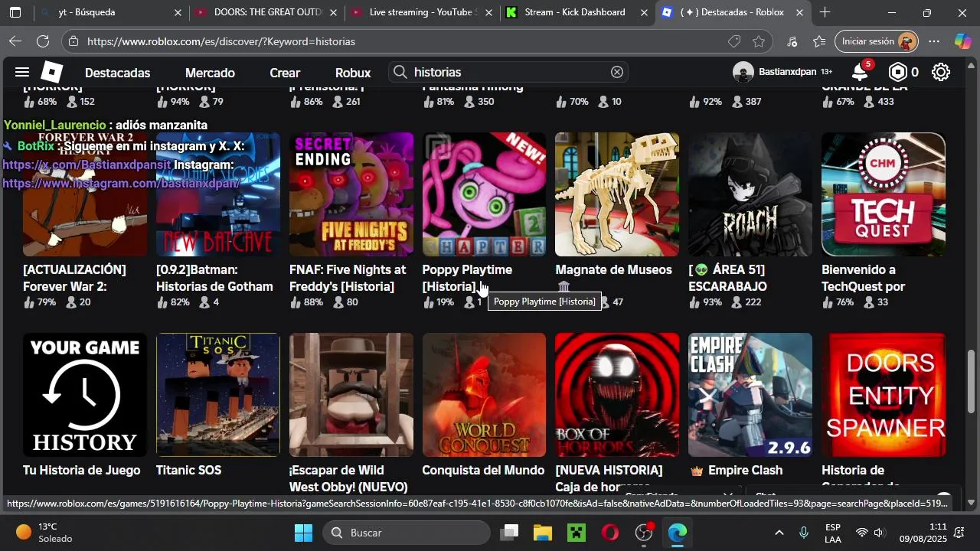Open the FNAF Five Nights at Freddy's thumbnail
The image size is (980, 551).
click(x=351, y=194)
